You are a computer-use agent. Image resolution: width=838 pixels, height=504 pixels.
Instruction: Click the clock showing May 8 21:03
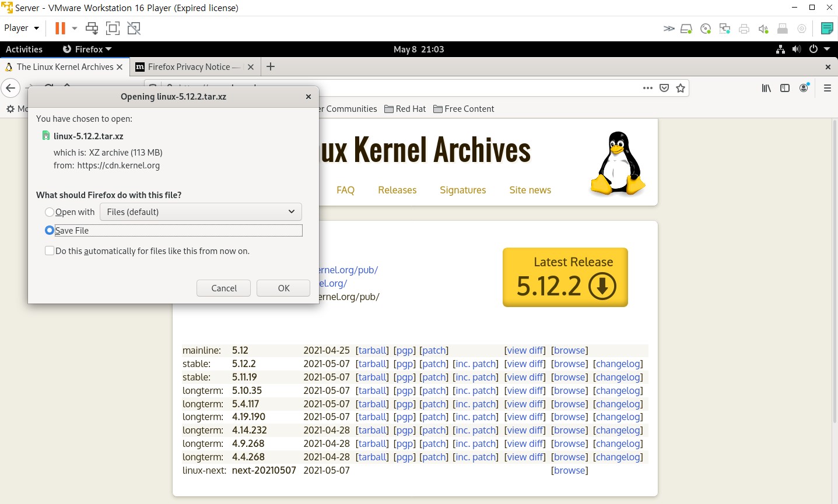419,50
